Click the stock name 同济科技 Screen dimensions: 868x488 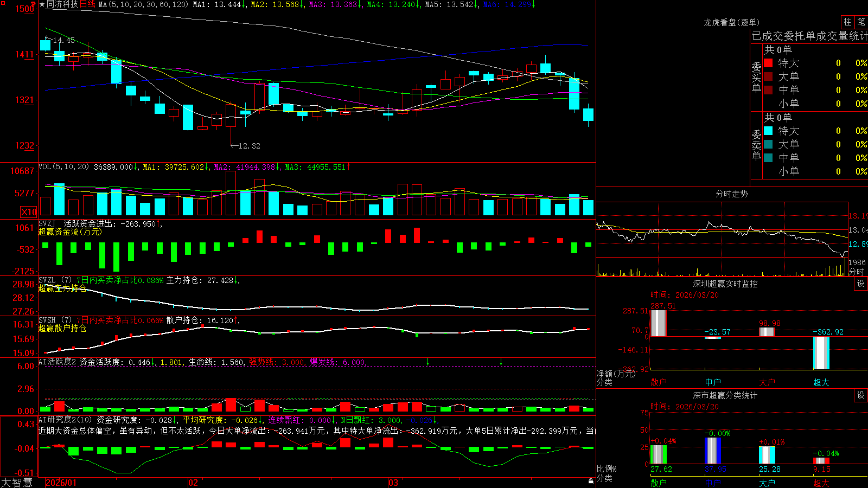pyautogui.click(x=62, y=4)
